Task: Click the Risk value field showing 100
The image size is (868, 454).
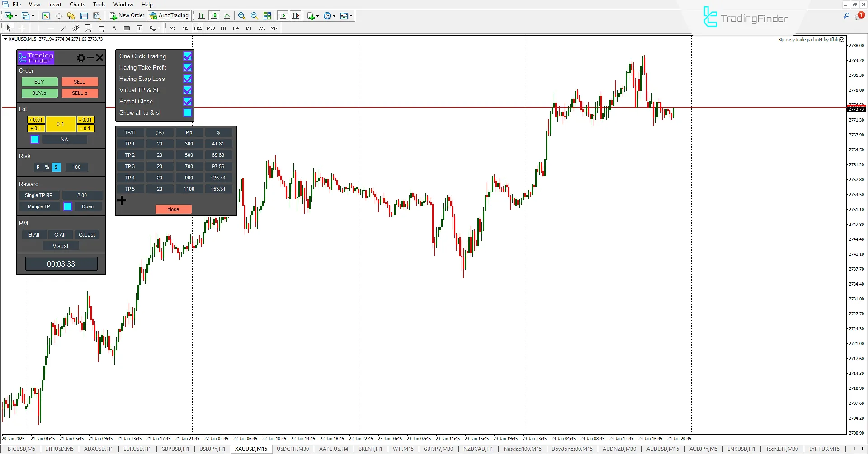Action: (x=76, y=167)
